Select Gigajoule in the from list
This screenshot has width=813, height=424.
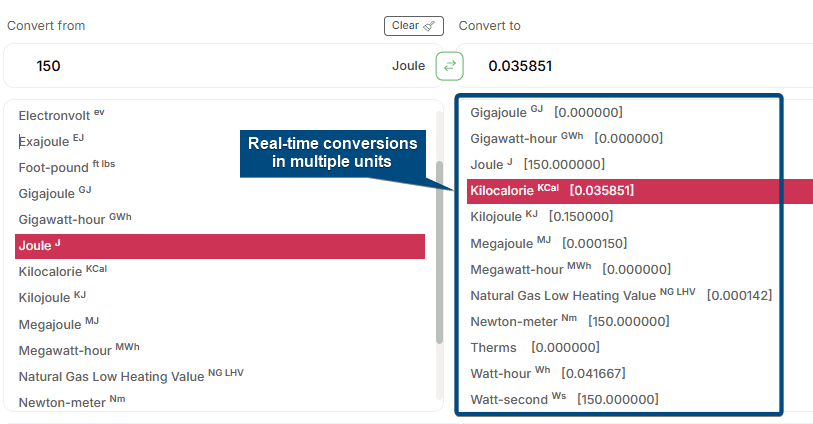(55, 193)
